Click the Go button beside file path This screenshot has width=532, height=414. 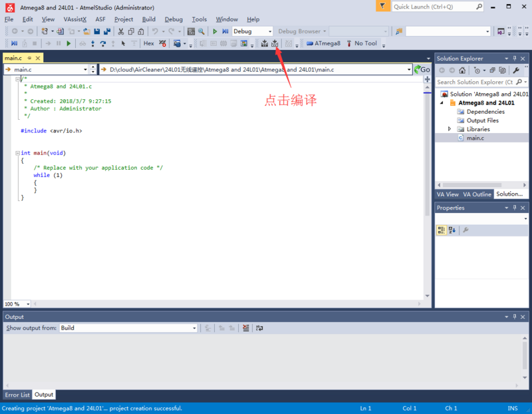(x=422, y=69)
